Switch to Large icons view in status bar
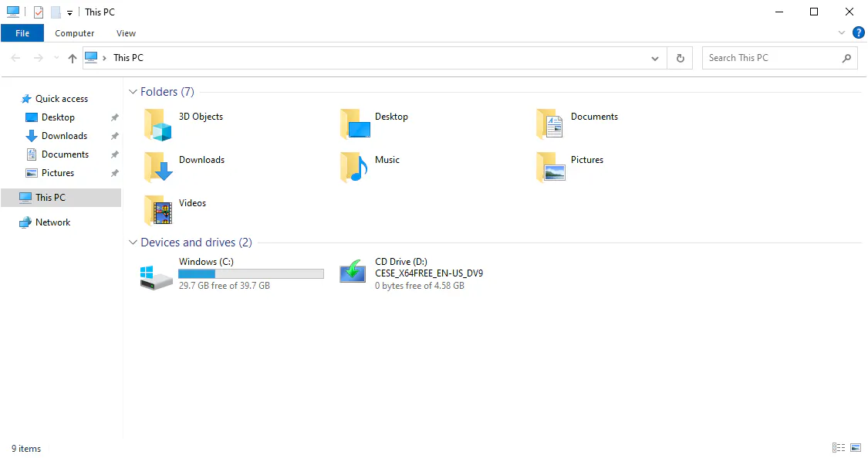868x458 pixels. click(856, 447)
